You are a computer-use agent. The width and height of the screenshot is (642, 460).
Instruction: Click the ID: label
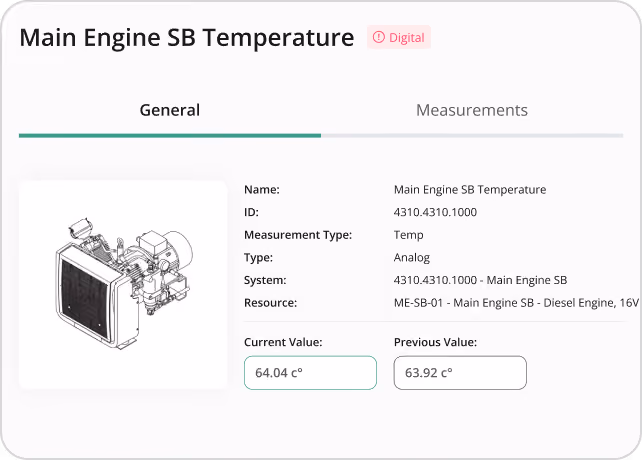tap(251, 212)
